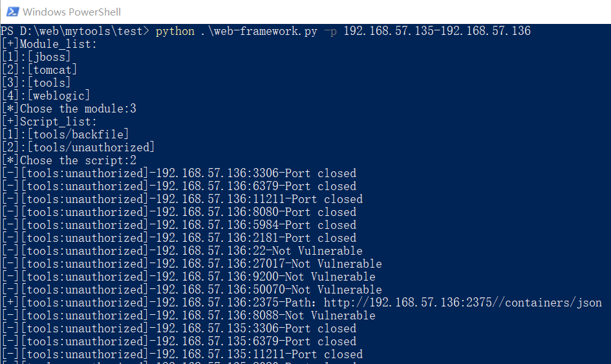Image resolution: width=611 pixels, height=364 pixels.
Task: Click the PowerShell icon in the title bar
Action: [x=11, y=12]
